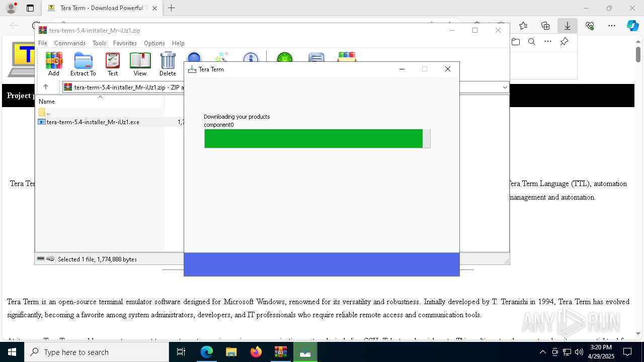
Task: Open Edge tab actions menu icon
Action: [30, 8]
